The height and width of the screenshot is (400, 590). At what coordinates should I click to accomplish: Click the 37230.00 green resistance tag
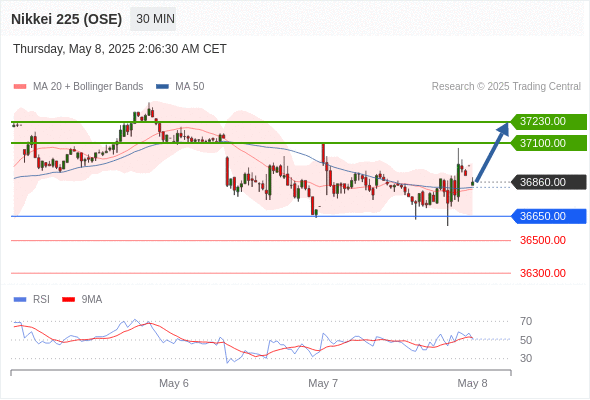549,122
